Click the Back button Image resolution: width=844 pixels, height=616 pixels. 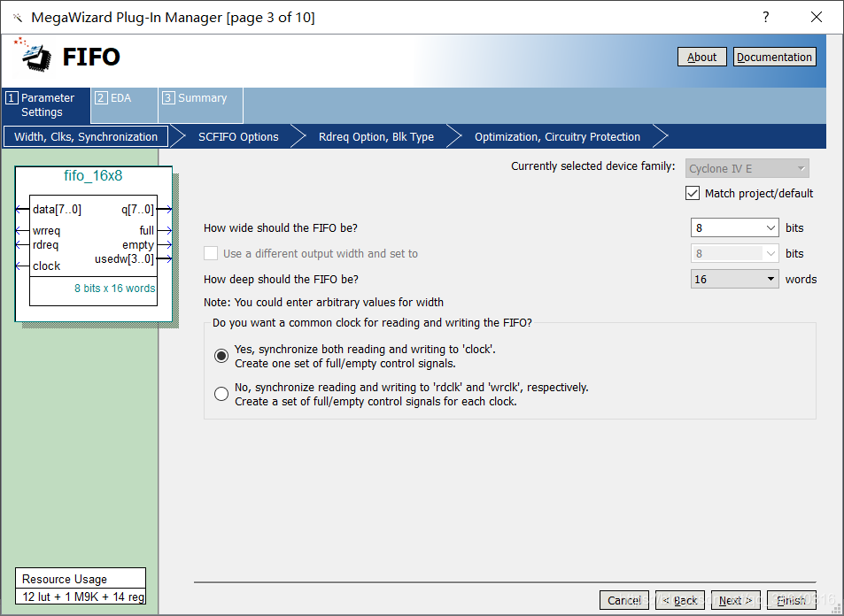pos(680,600)
